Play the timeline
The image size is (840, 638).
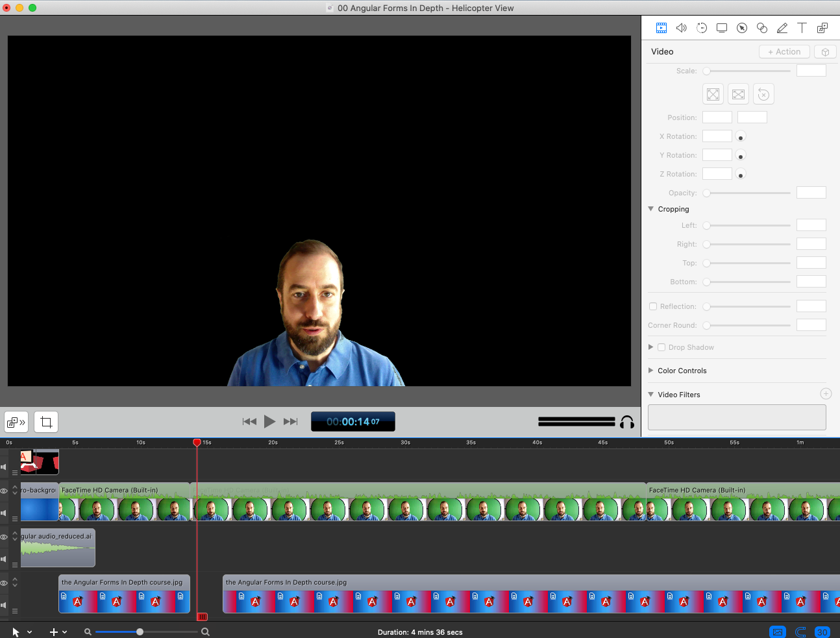coord(270,422)
